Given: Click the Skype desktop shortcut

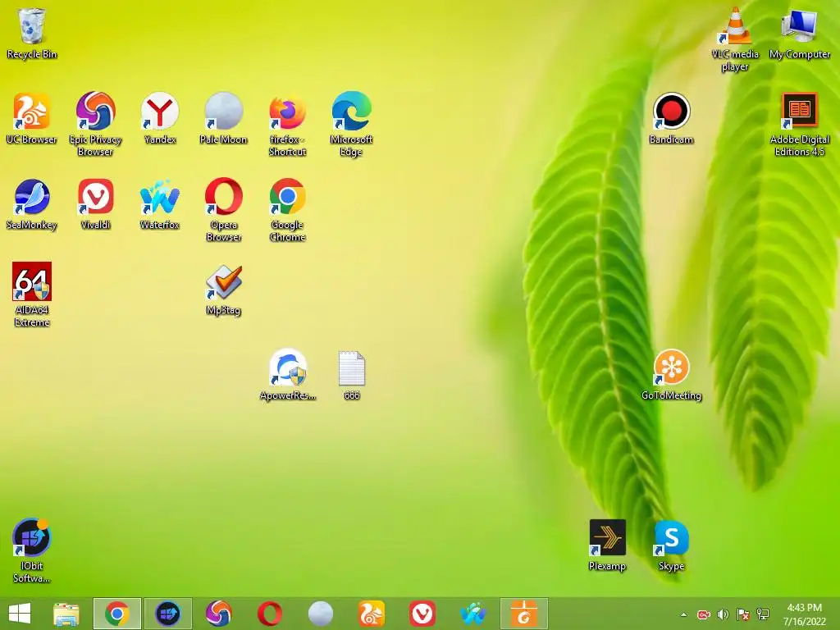Looking at the screenshot, I should pos(671,546).
